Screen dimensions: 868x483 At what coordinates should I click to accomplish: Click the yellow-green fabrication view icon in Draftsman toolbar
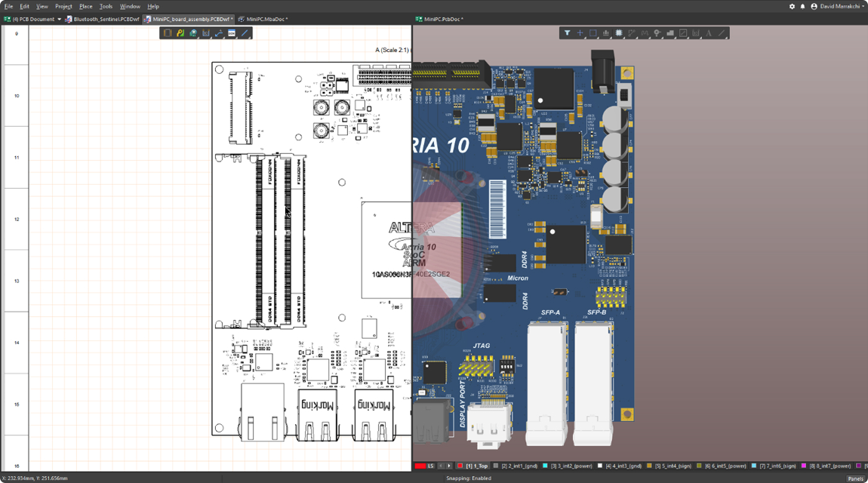coord(180,33)
